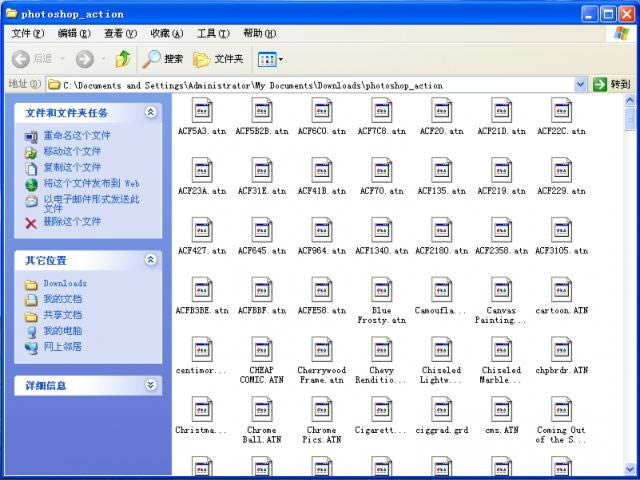Select the ACF41B.atn file icon
Screen dimensions: 640x480
pos(322,170)
